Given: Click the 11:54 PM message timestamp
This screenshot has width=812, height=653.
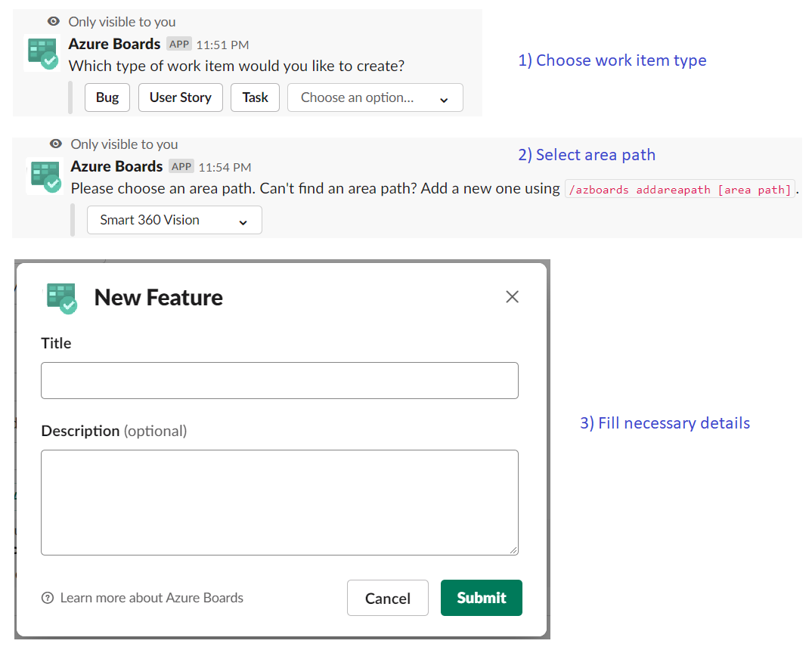Looking at the screenshot, I should click(225, 167).
